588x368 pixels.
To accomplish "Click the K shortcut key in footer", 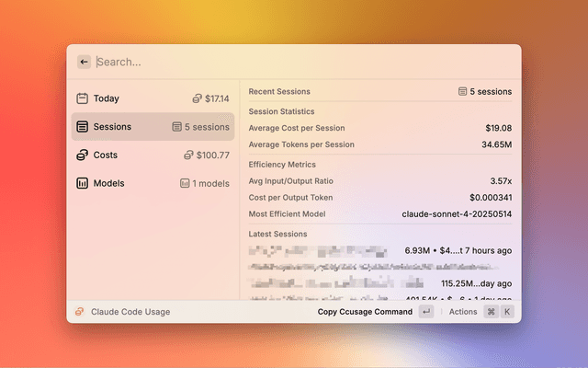I will coord(506,312).
